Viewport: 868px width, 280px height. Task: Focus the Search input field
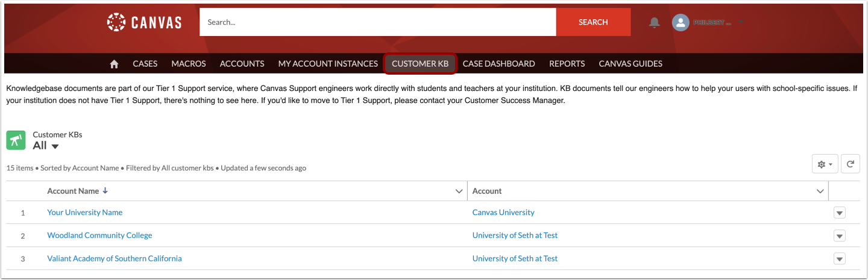(377, 22)
